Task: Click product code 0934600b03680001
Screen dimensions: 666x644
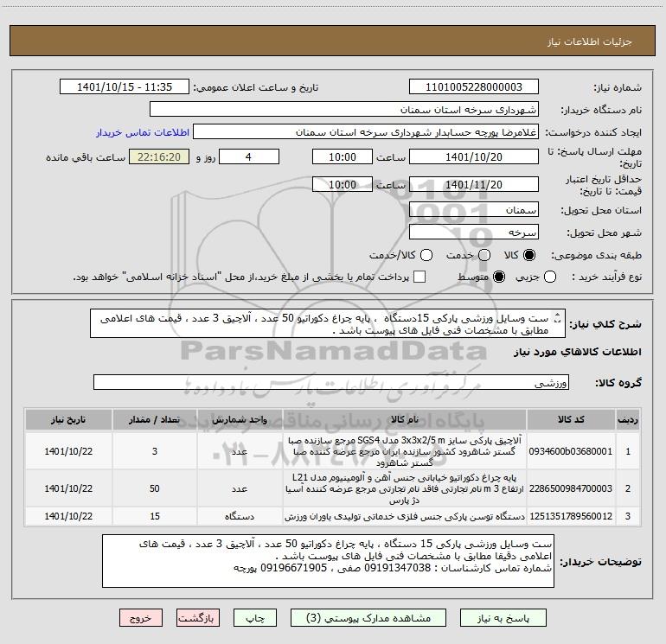Action: pyautogui.click(x=571, y=451)
